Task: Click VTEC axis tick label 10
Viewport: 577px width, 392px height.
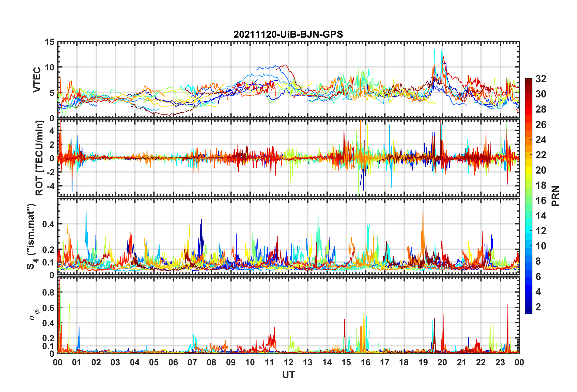Action: [x=50, y=67]
